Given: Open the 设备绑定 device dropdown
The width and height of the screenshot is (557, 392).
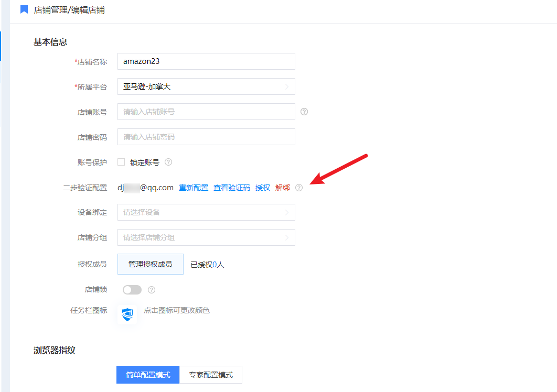Looking at the screenshot, I should (x=206, y=212).
